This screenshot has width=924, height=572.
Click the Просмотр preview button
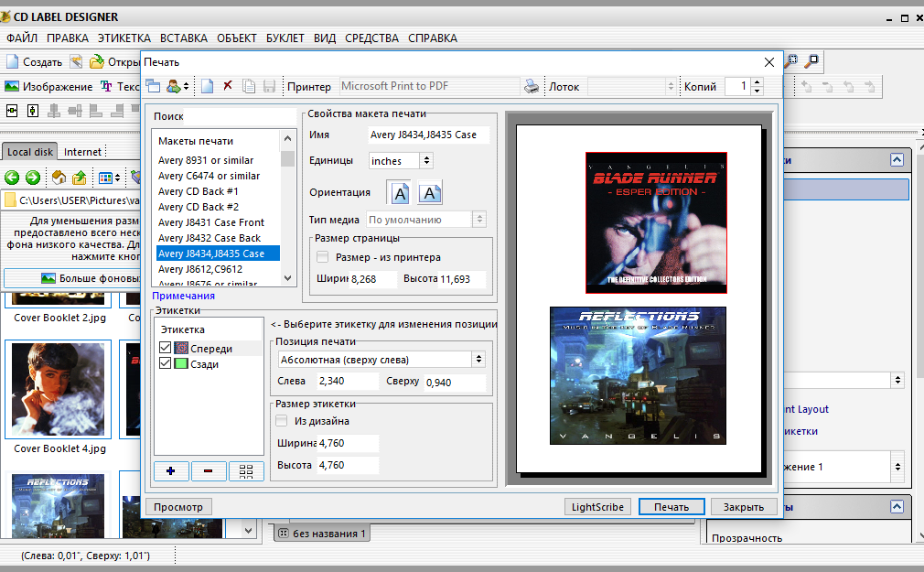[178, 506]
